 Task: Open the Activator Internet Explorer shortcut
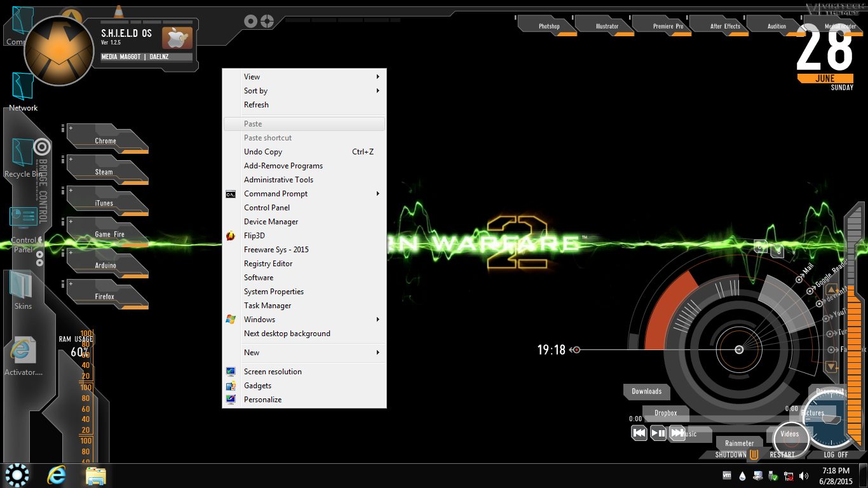pos(23,356)
